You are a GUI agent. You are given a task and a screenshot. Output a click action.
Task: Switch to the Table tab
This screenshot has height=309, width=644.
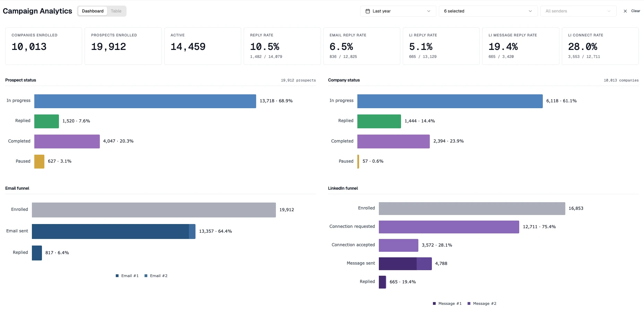(116, 11)
